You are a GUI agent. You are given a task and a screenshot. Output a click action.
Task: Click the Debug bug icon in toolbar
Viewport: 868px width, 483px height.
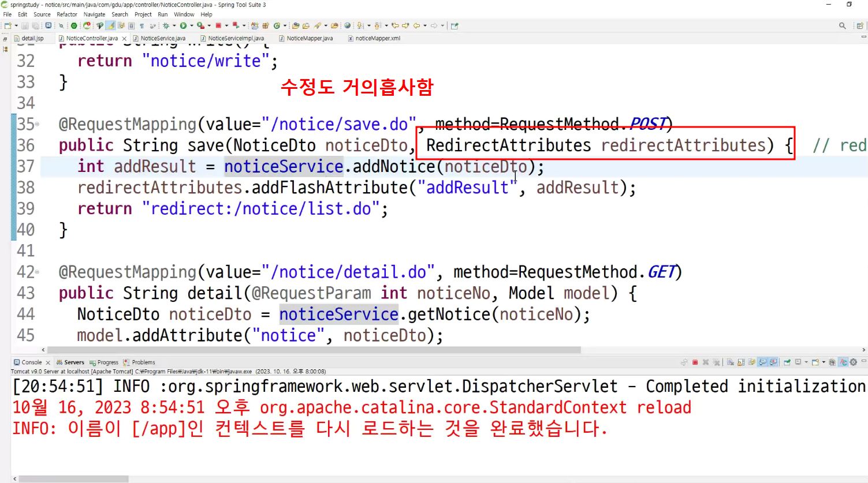166,26
